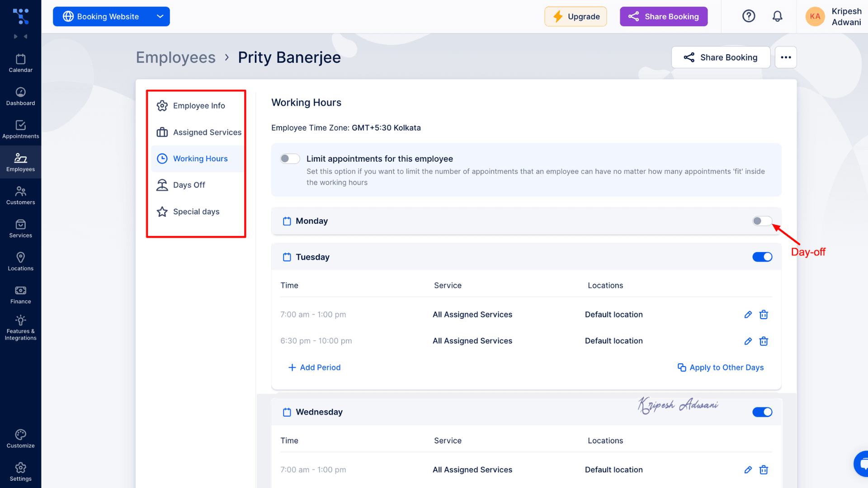Click GMT+5:30 Kolkata time zone text
The height and width of the screenshot is (488, 868).
[386, 128]
